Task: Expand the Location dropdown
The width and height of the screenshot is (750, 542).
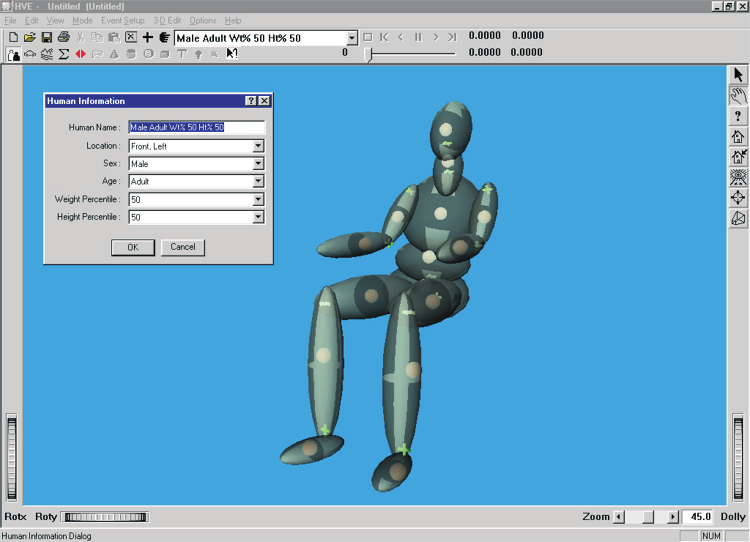Action: [258, 146]
